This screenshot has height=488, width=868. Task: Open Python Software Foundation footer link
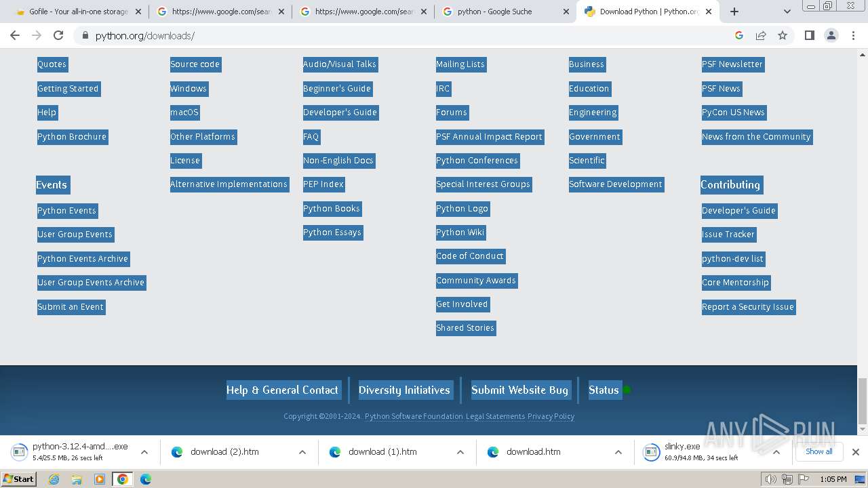(x=414, y=416)
